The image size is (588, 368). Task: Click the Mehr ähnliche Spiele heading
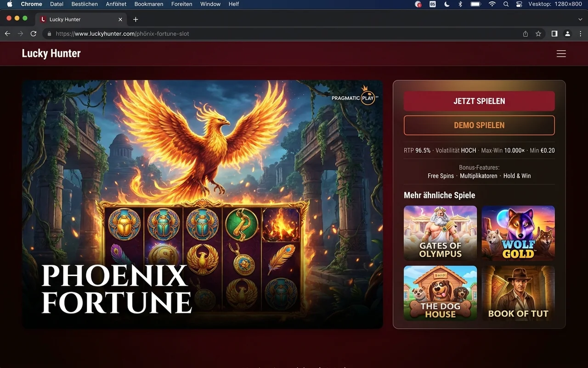click(439, 195)
